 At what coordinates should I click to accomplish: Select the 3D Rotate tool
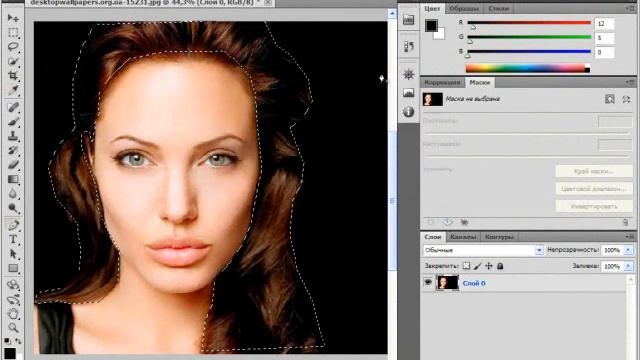(x=13, y=285)
